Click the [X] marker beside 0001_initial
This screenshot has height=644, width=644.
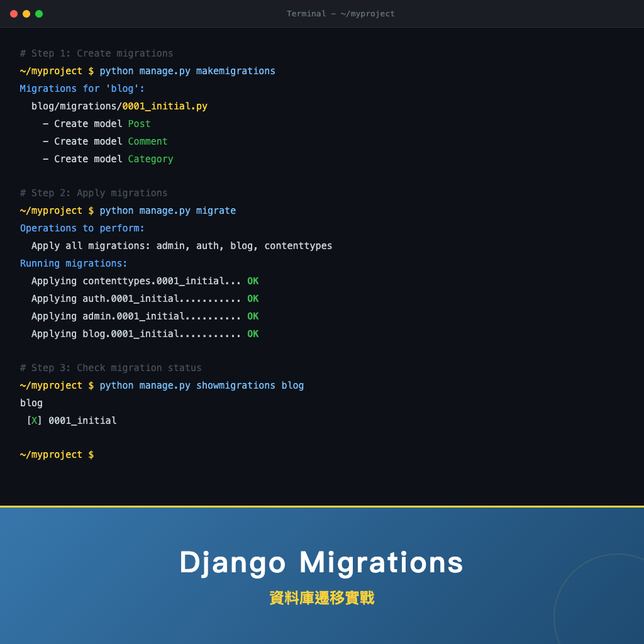35,421
